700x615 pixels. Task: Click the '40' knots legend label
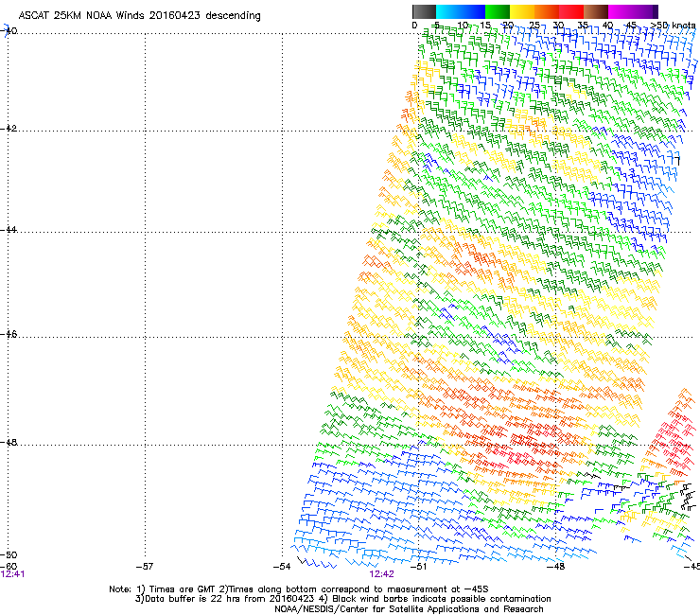(607, 25)
